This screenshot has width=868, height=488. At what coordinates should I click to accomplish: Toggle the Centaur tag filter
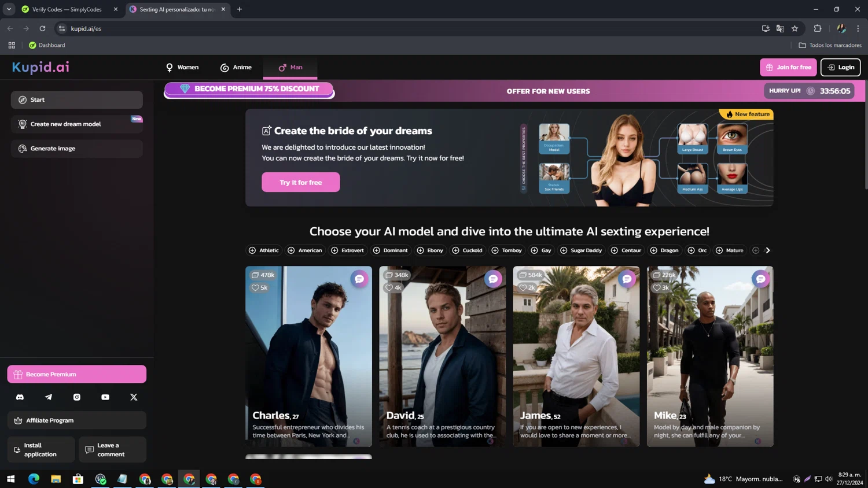626,250
